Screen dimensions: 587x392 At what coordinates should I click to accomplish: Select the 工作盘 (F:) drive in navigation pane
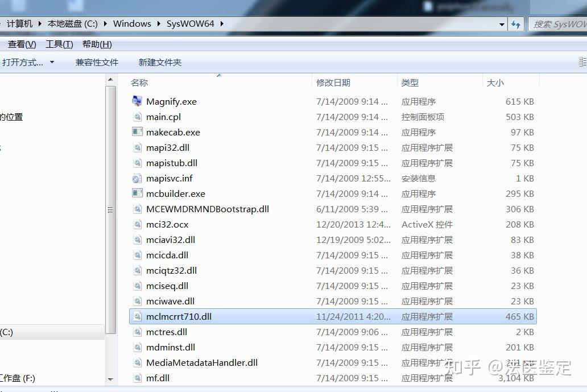coord(18,378)
